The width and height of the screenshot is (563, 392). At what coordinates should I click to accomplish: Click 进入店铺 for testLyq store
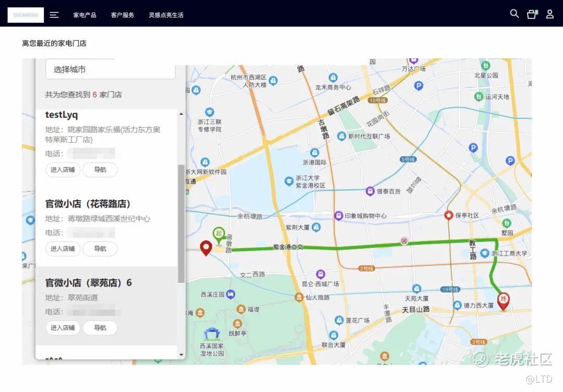(63, 169)
